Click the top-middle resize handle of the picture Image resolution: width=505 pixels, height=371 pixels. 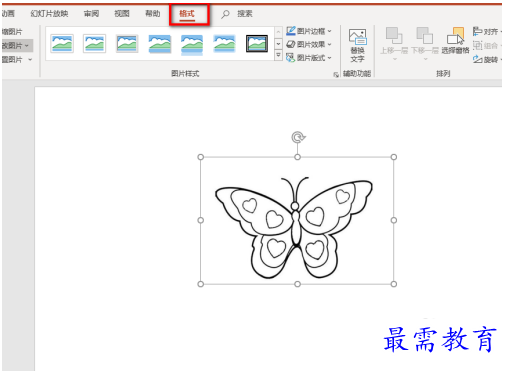tap(297, 157)
